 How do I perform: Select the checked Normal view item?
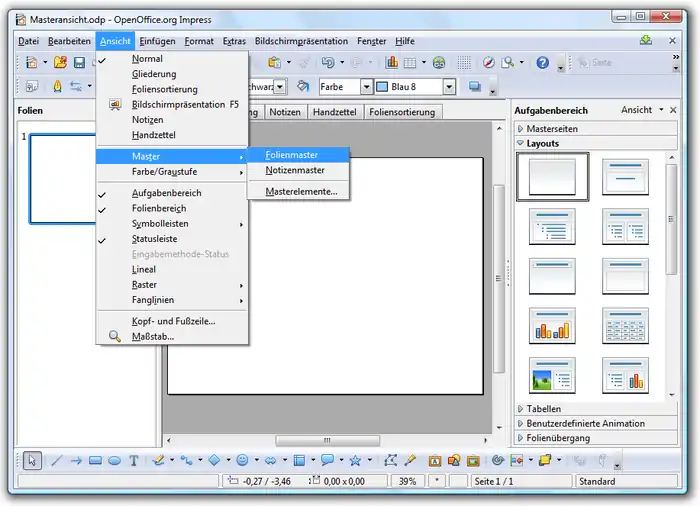click(172, 59)
